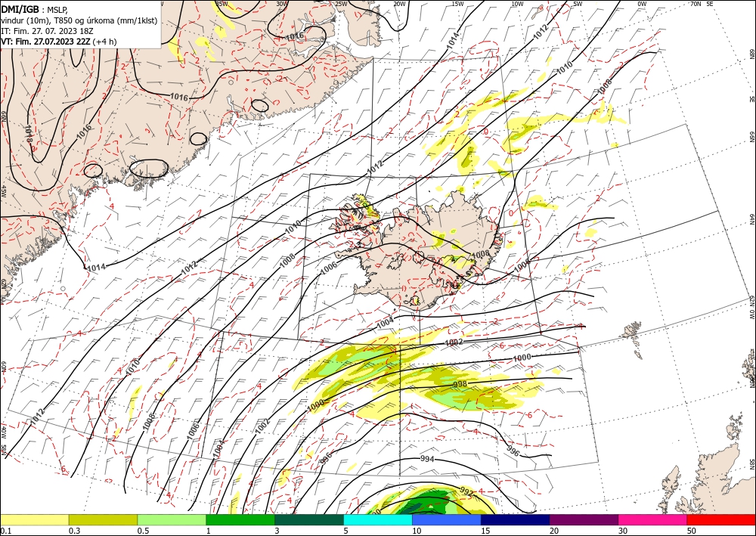Click the 30W longitude label at top
Screen dimensions: 756x536
pos(281,4)
